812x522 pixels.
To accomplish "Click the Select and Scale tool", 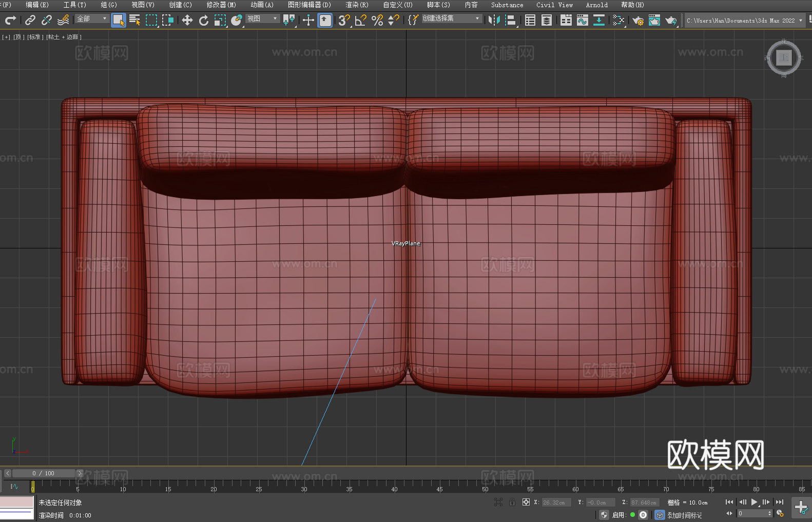I will pos(220,21).
